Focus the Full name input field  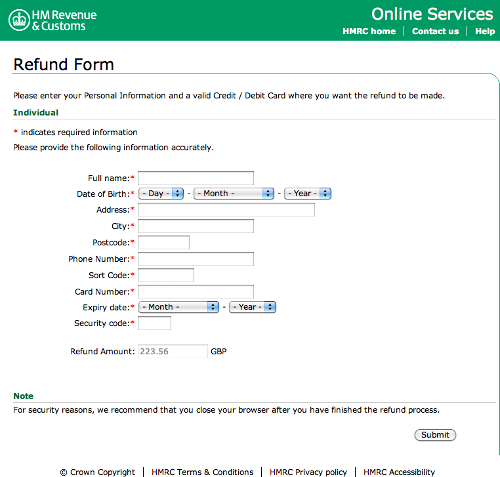point(196,178)
